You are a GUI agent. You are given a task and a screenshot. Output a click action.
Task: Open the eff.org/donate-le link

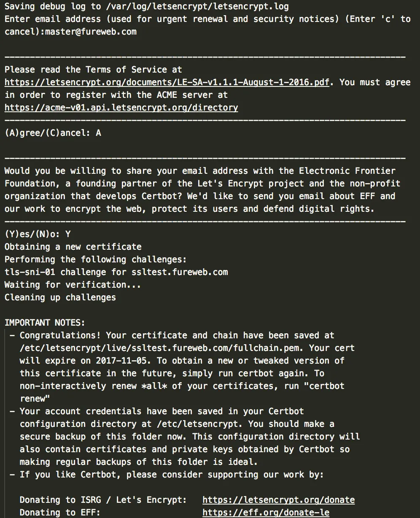click(266, 513)
